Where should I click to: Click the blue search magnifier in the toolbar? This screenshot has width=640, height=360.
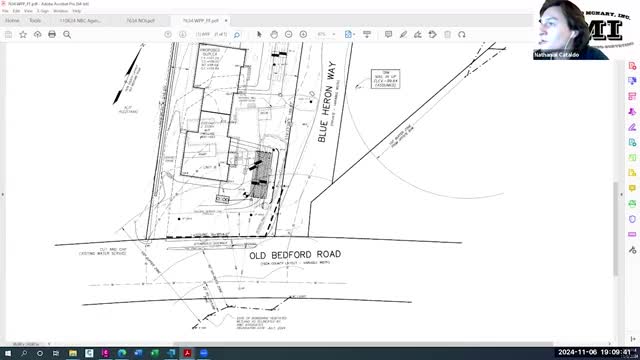click(237, 35)
